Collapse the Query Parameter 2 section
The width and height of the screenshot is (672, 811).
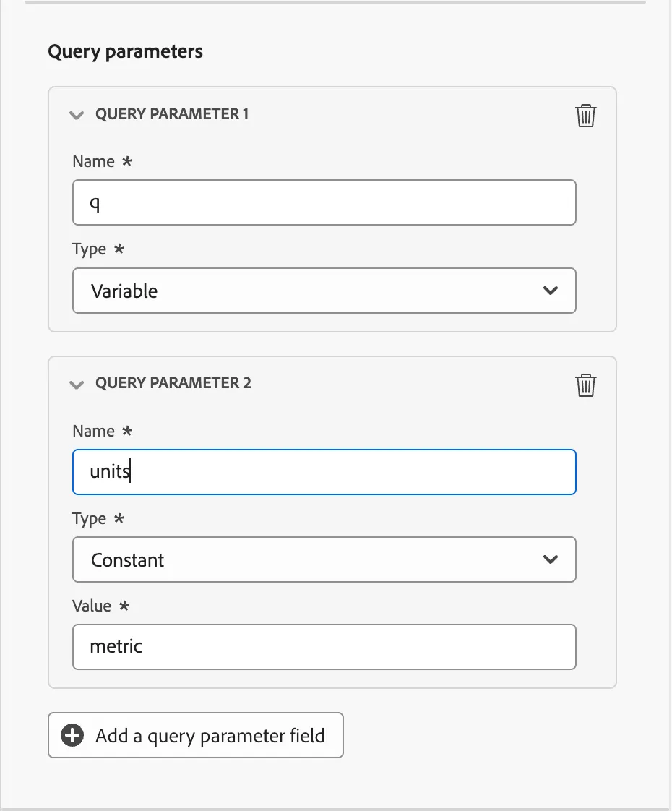click(77, 385)
